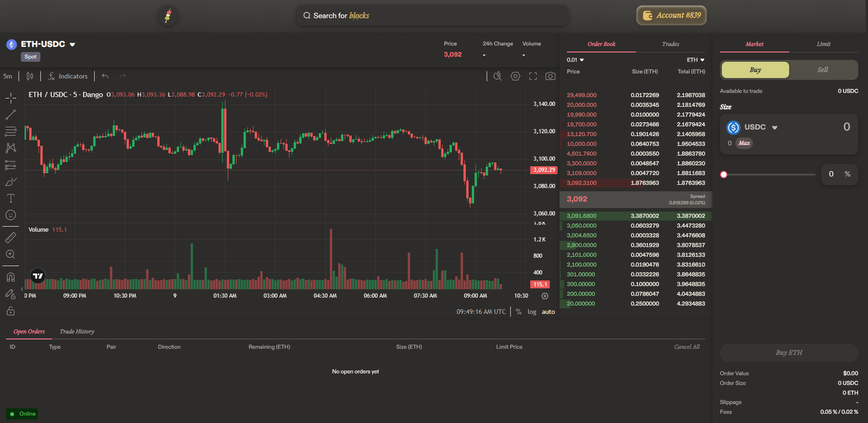Screen dimensions: 868x423
Task: Click the text annotation tool
Action: tap(11, 198)
